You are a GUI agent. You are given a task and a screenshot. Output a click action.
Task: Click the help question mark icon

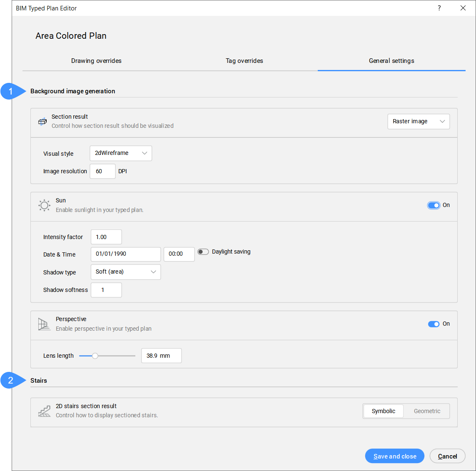439,8
